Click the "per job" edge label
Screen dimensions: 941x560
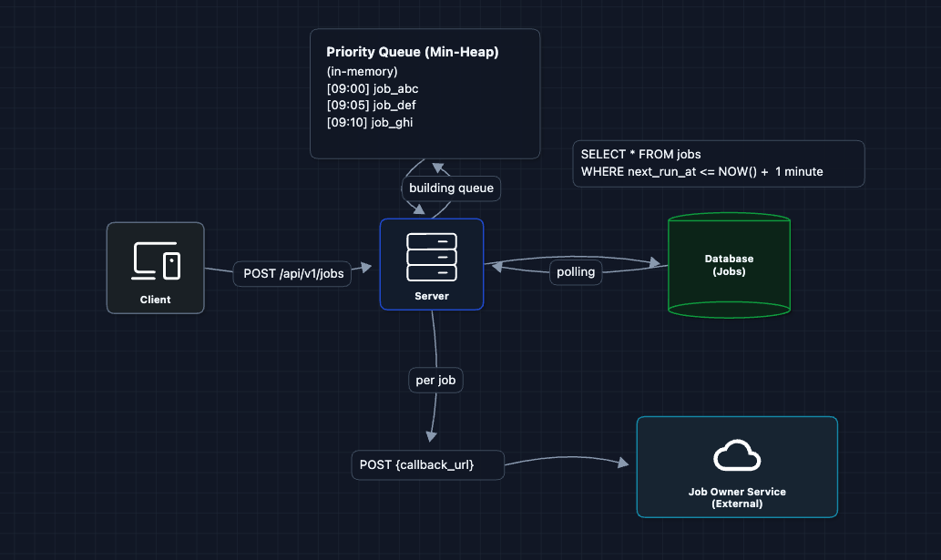pyautogui.click(x=435, y=381)
